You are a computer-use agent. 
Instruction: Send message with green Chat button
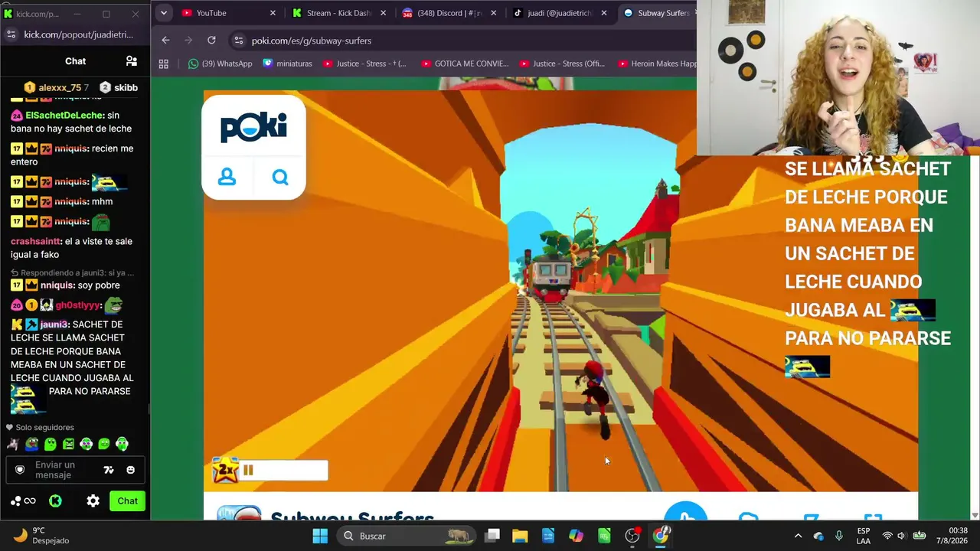click(x=128, y=501)
